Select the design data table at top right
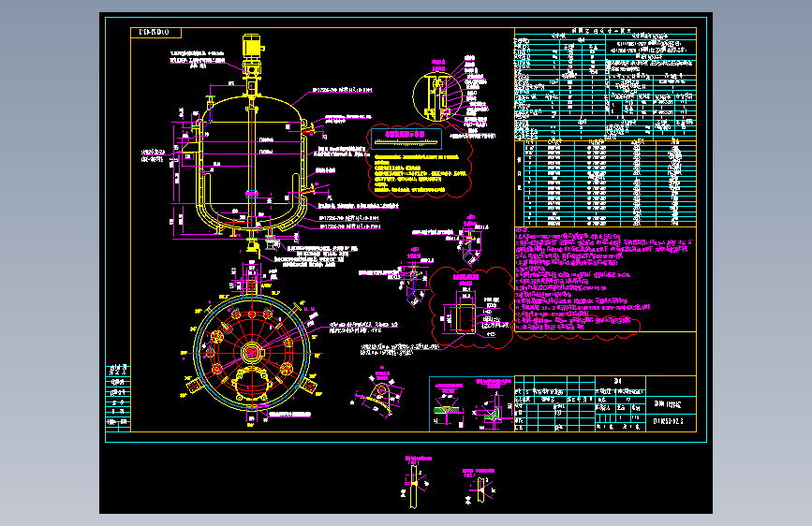The height and width of the screenshot is (526, 812). pyautogui.click(x=605, y=84)
